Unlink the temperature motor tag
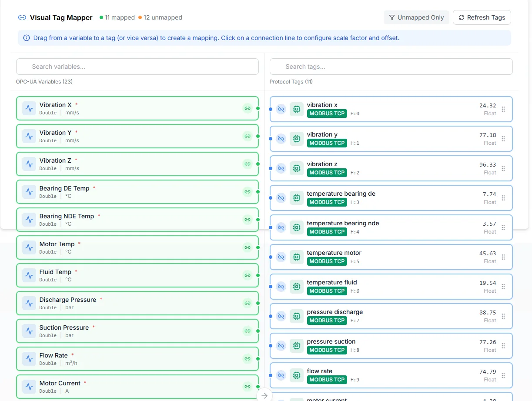 coord(281,257)
